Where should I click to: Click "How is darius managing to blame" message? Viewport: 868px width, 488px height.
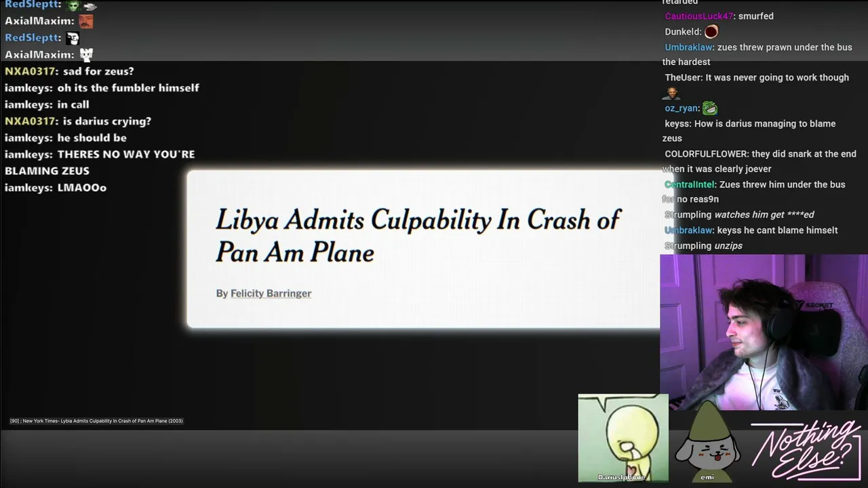click(749, 131)
